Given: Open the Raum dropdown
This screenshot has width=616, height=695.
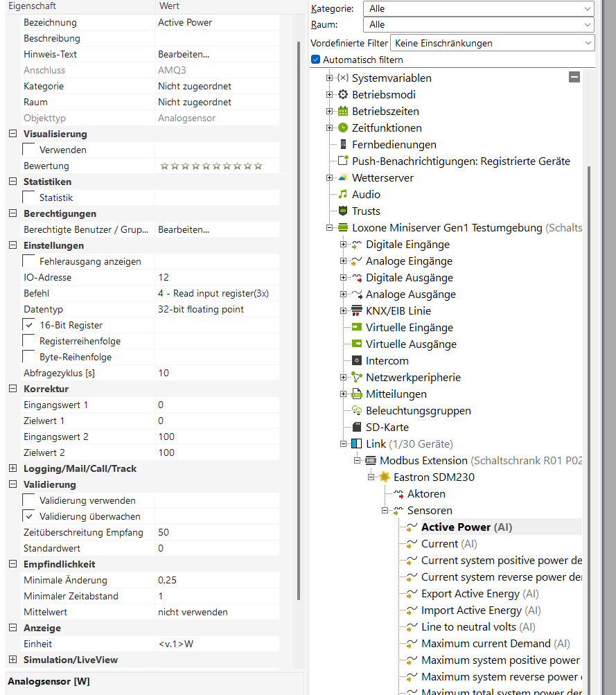Looking at the screenshot, I should pos(587,24).
